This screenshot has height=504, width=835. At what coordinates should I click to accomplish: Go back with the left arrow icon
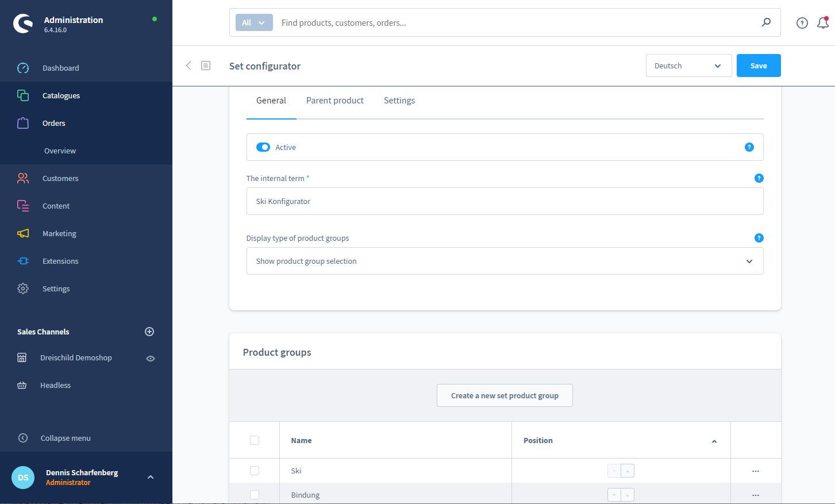[x=188, y=66]
